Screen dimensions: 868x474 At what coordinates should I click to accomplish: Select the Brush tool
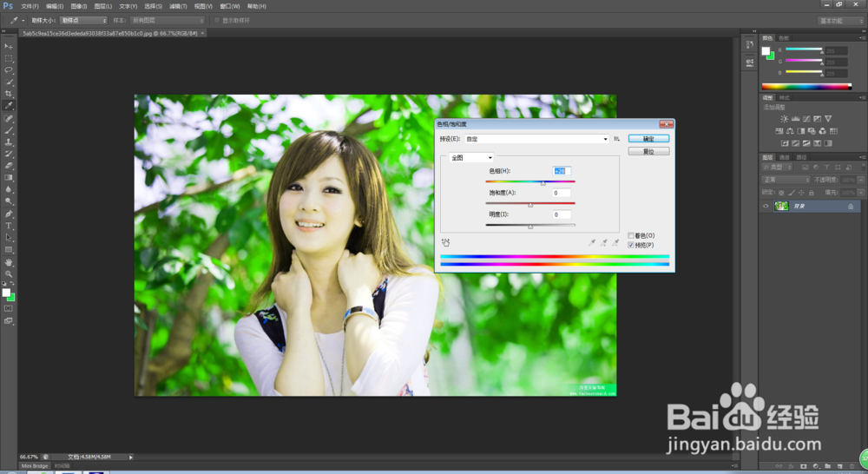9,131
